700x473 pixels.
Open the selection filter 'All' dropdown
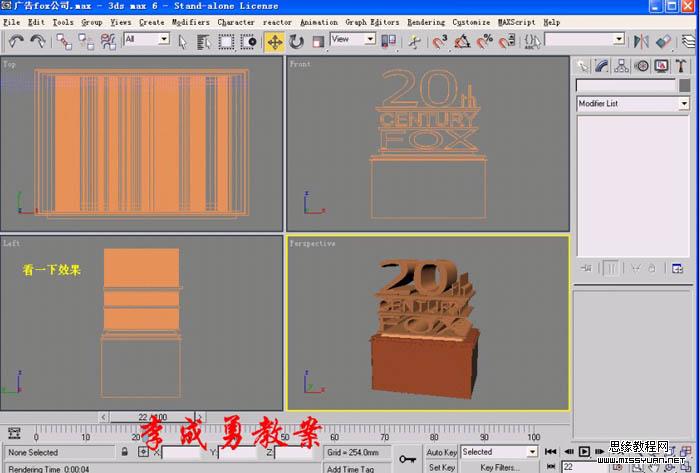(147, 40)
